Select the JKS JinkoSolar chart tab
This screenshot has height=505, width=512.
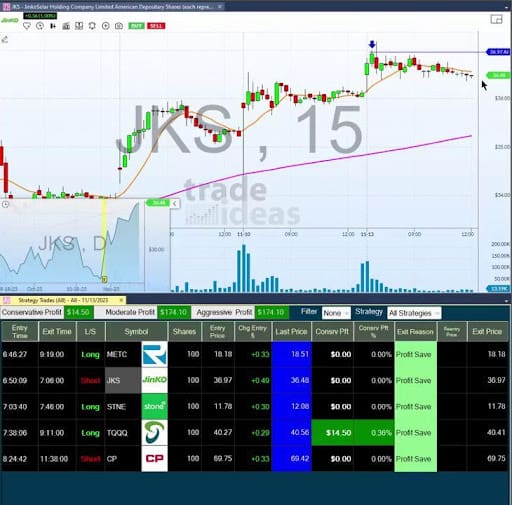113,6
